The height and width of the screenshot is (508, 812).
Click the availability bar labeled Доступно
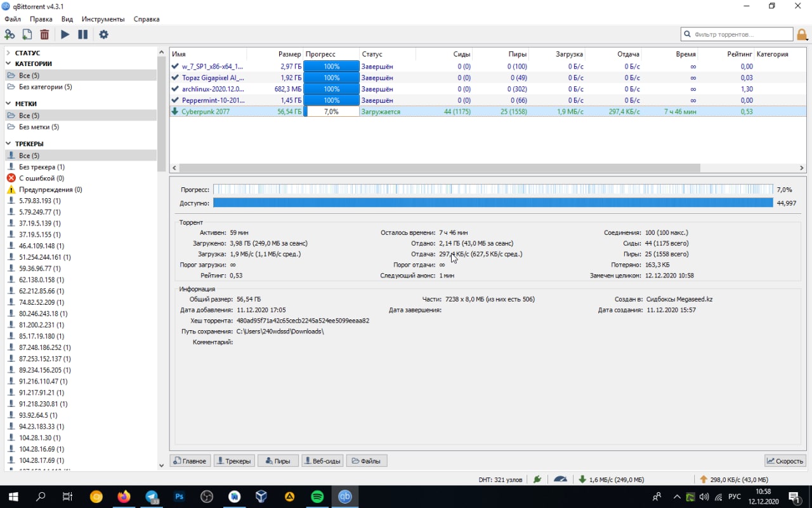click(493, 203)
